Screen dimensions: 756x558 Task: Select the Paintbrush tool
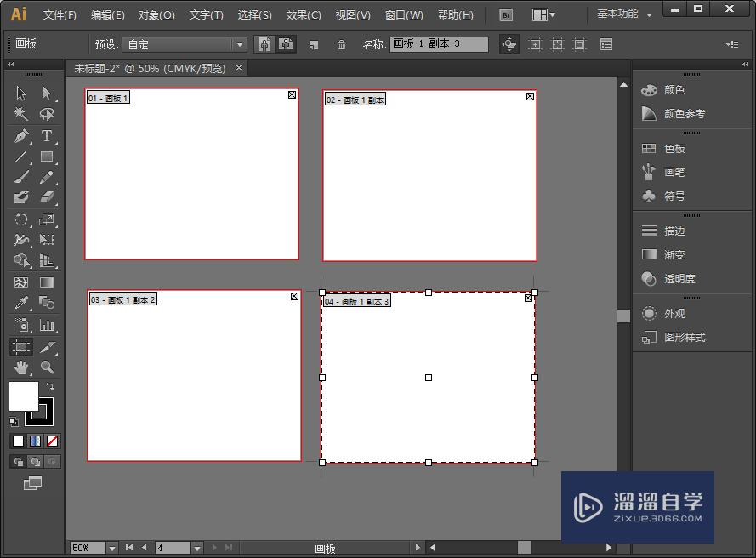[x=21, y=178]
